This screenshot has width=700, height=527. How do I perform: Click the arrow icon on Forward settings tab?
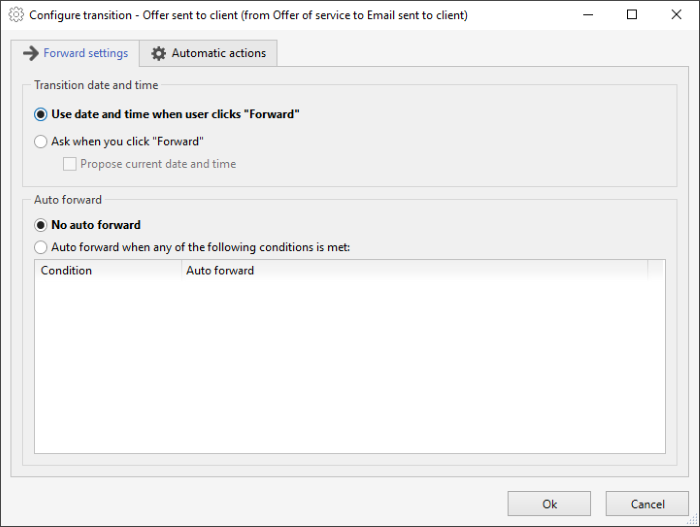click(31, 53)
